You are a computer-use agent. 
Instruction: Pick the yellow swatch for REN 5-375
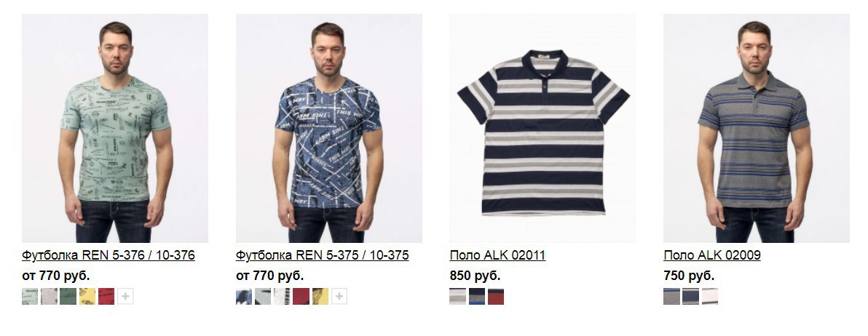click(320, 297)
